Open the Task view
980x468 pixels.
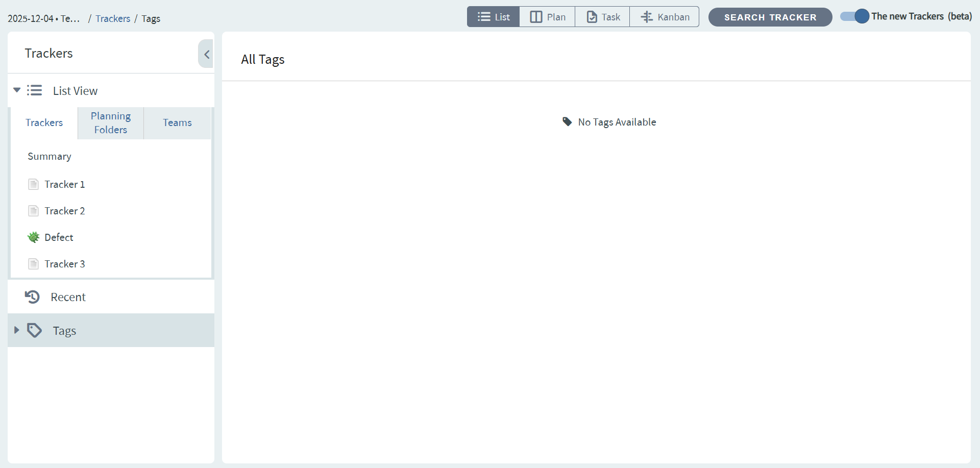click(x=603, y=17)
